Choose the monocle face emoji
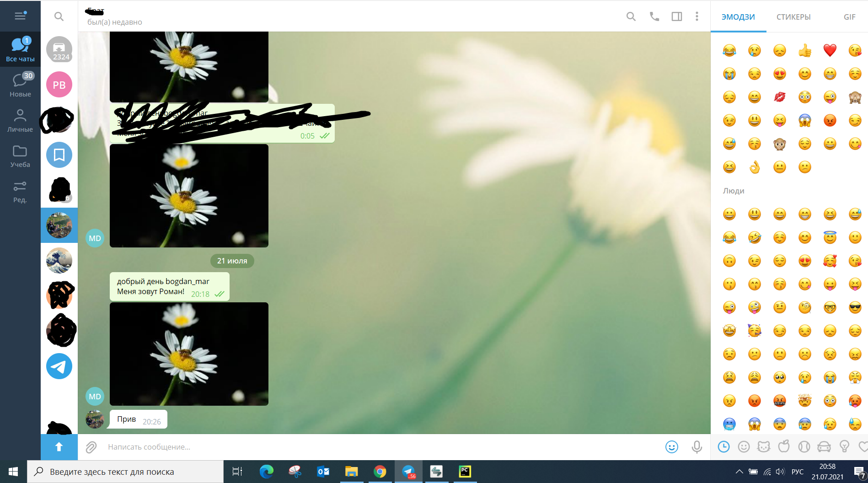Image resolution: width=868 pixels, height=483 pixels. [x=805, y=307]
